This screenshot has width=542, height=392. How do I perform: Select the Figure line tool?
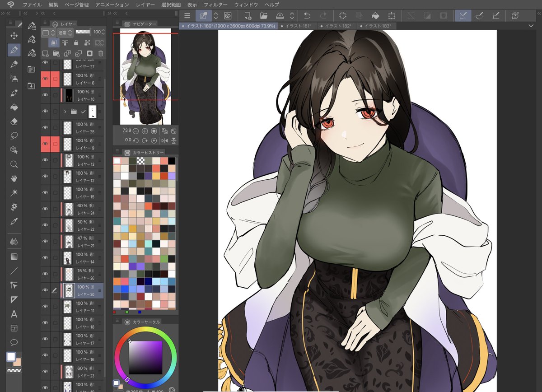[x=14, y=271]
